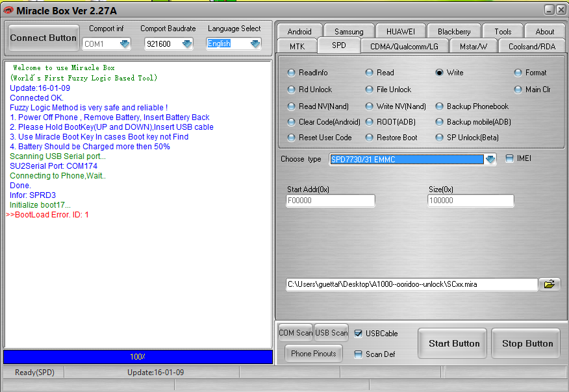Open the About tab
This screenshot has height=392, width=569.
[545, 32]
